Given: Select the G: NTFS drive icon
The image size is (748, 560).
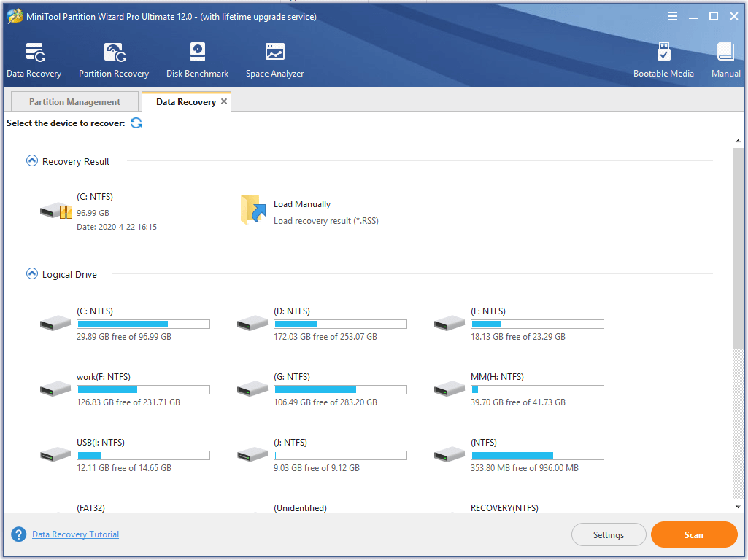Looking at the screenshot, I should point(252,389).
